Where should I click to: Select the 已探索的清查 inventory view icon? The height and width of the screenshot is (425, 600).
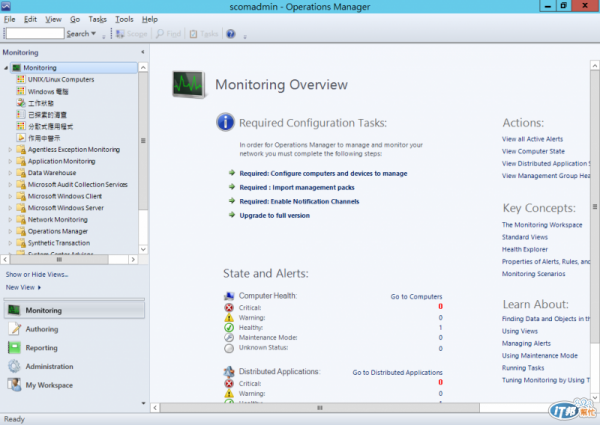21,114
